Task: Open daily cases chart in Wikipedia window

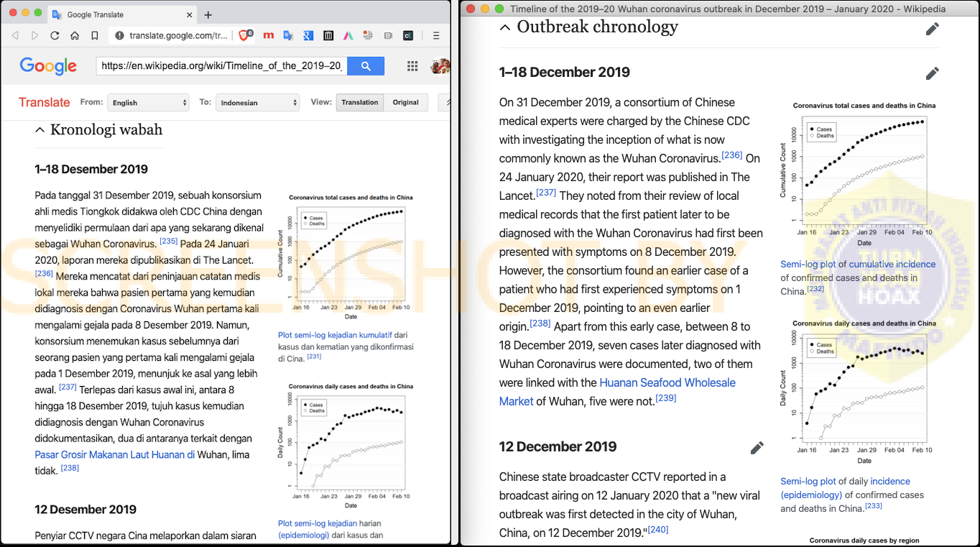Action: [x=859, y=392]
